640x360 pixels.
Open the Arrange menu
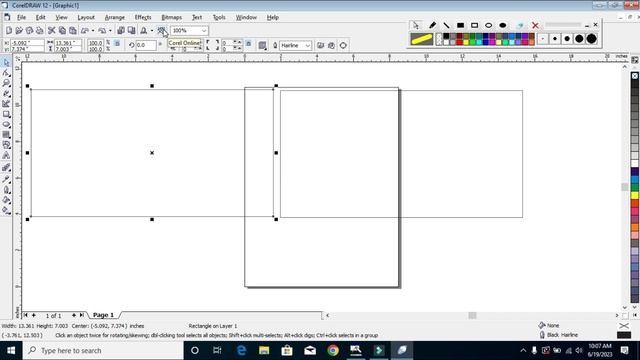(x=115, y=17)
